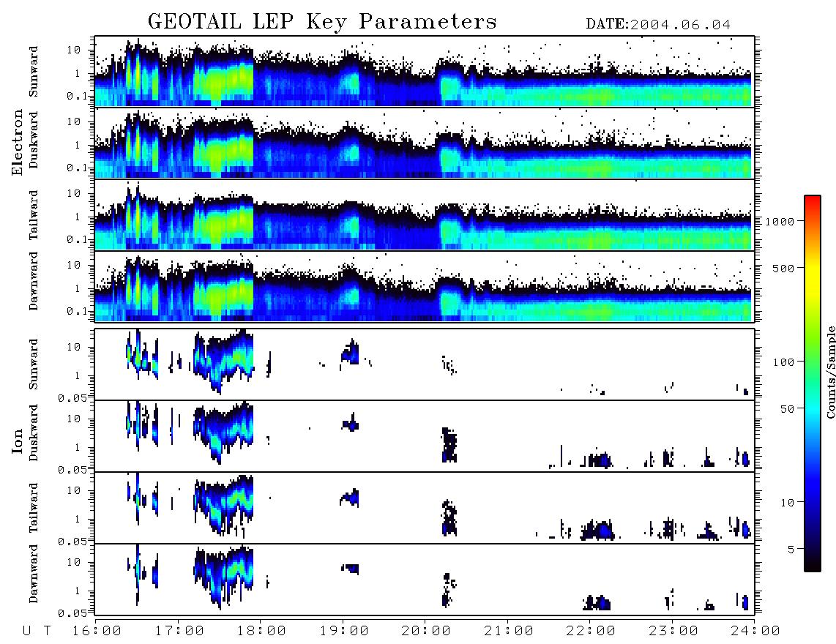Click the "18:00" time tick label
Screen dimensions: 836x644
point(262,632)
